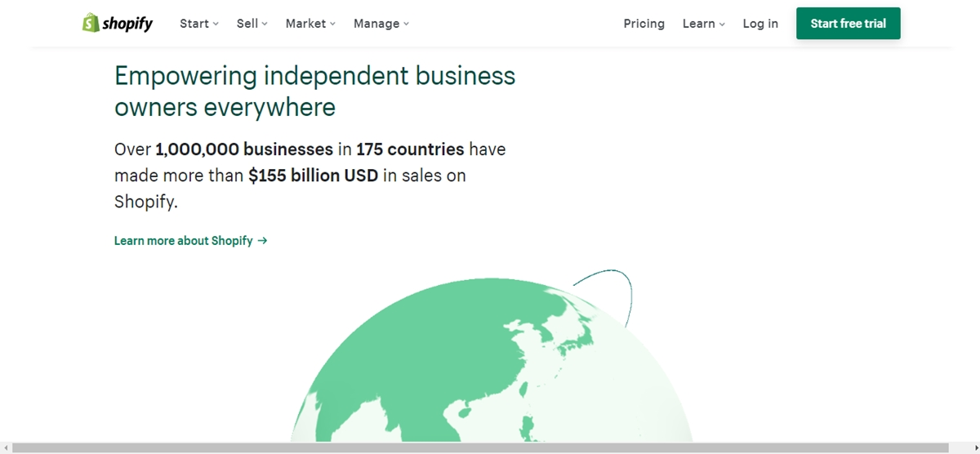Image resolution: width=980 pixels, height=454 pixels.
Task: Open the Manage navigation menu
Action: coord(376,24)
